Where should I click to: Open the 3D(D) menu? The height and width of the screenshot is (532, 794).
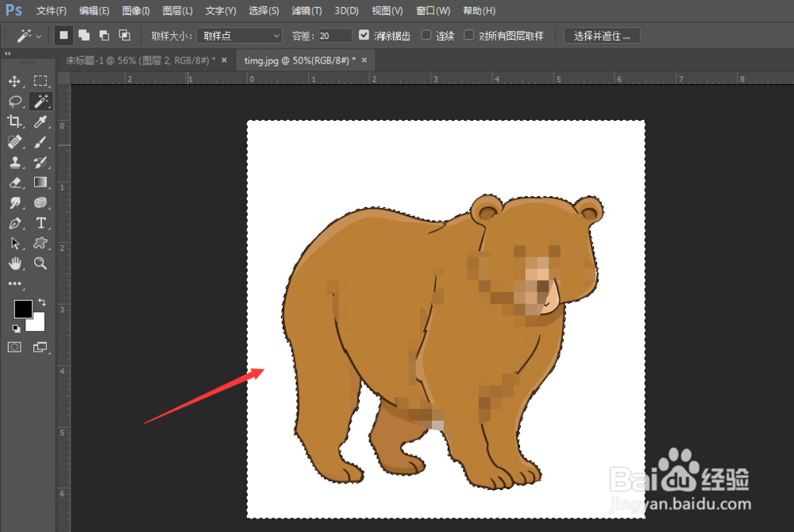(x=346, y=10)
